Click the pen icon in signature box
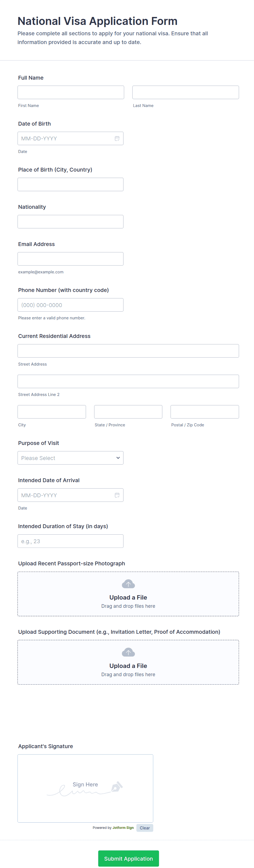The image size is (254, 868). point(117,787)
